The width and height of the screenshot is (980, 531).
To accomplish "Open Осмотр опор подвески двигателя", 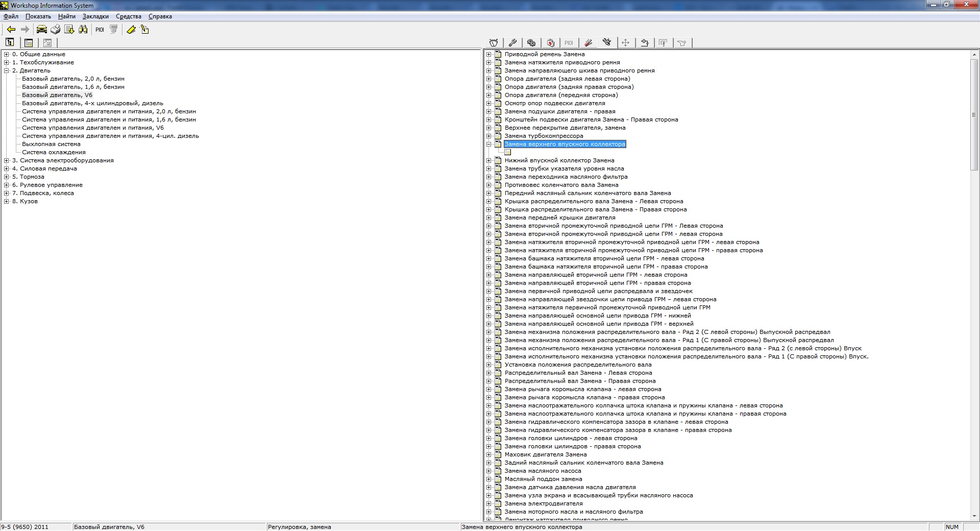I will (x=555, y=103).
